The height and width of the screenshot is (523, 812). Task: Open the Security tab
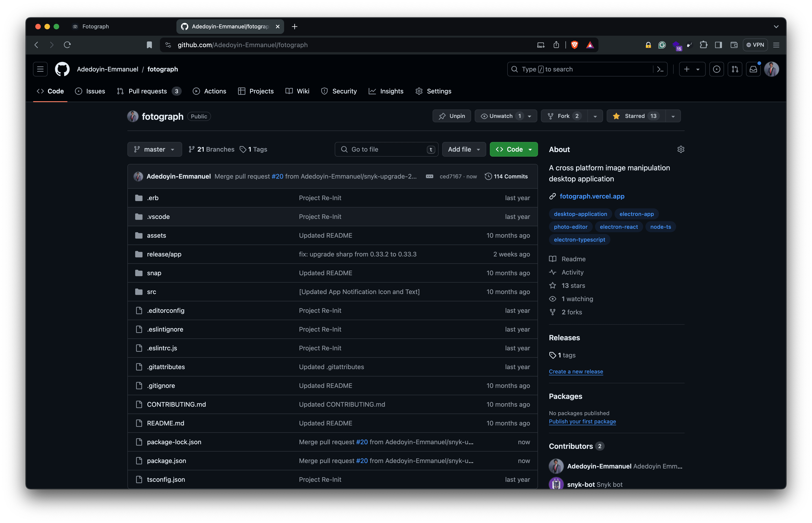pos(339,91)
